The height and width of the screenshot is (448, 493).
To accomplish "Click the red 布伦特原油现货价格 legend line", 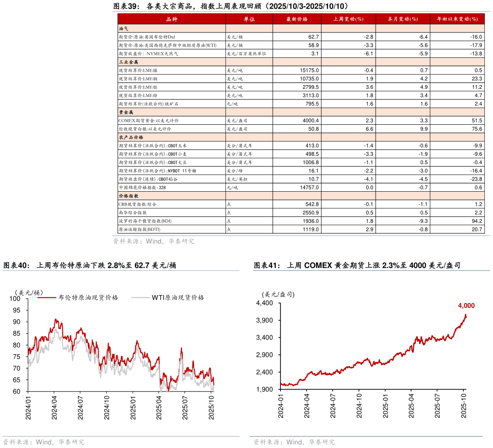I will click(x=46, y=297).
